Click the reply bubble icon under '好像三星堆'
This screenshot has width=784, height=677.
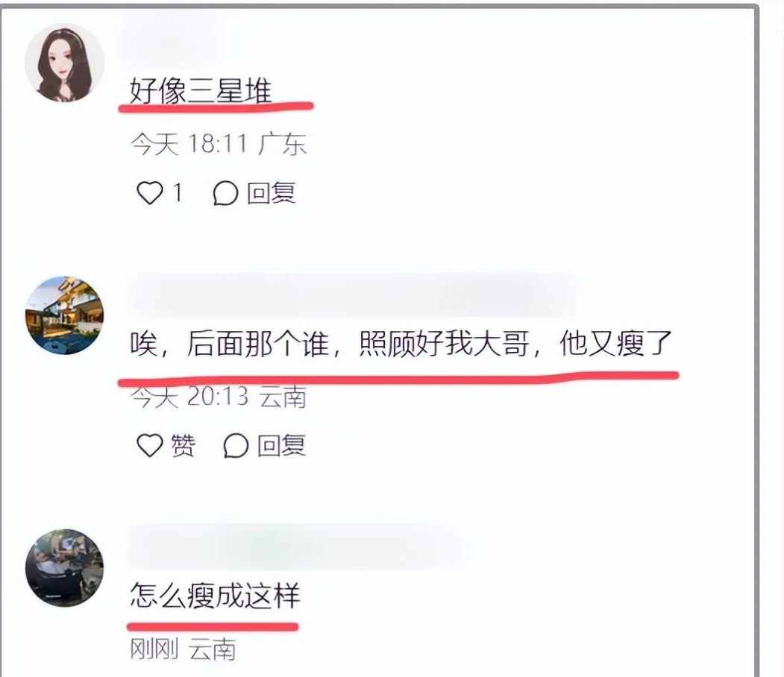[x=225, y=193]
